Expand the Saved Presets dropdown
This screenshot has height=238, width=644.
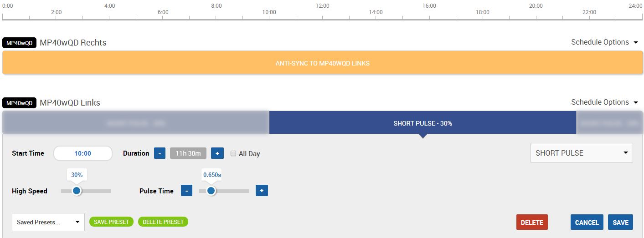(48, 222)
